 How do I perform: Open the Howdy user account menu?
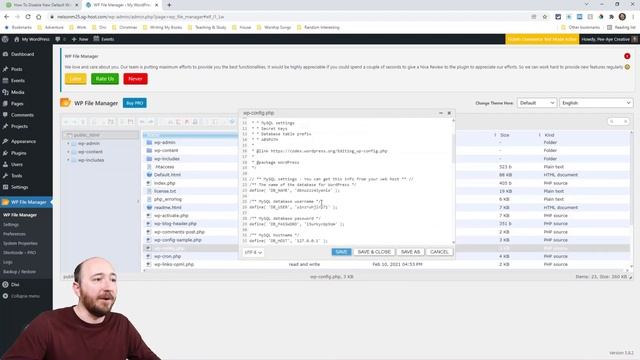click(x=609, y=39)
